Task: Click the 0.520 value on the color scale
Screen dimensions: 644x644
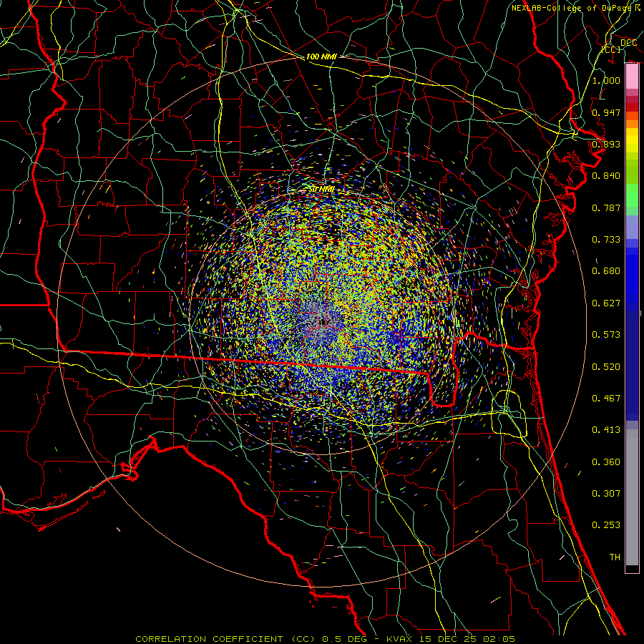Action: [606, 367]
